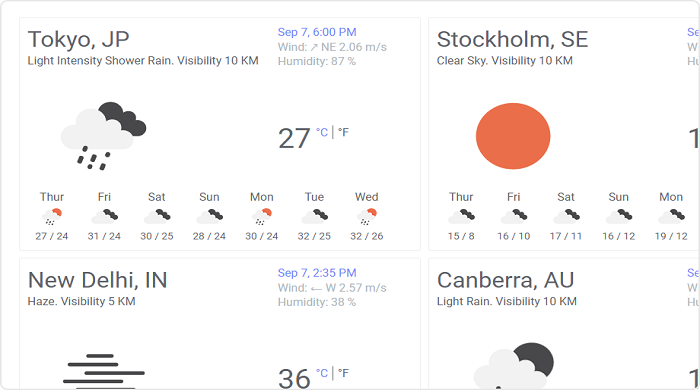
Task: Click Stockholm's orange clear sky sun icon
Action: click(x=513, y=136)
